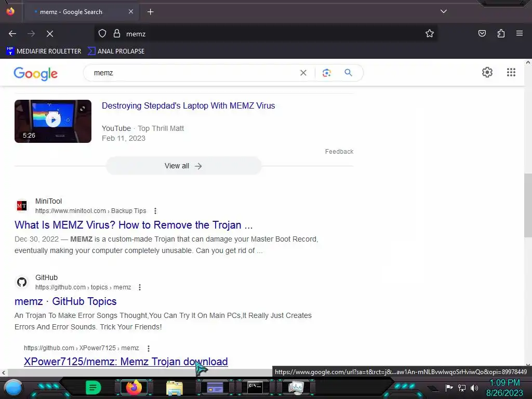Start a Google search by image
Image resolution: width=532 pixels, height=399 pixels.
click(326, 73)
